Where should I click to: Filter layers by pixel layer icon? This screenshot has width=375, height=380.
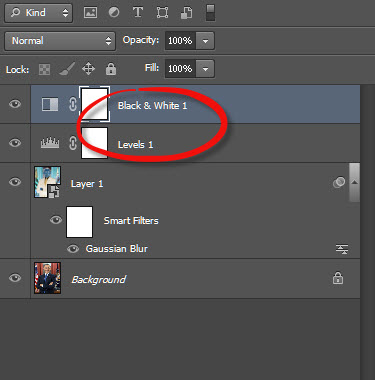click(90, 13)
